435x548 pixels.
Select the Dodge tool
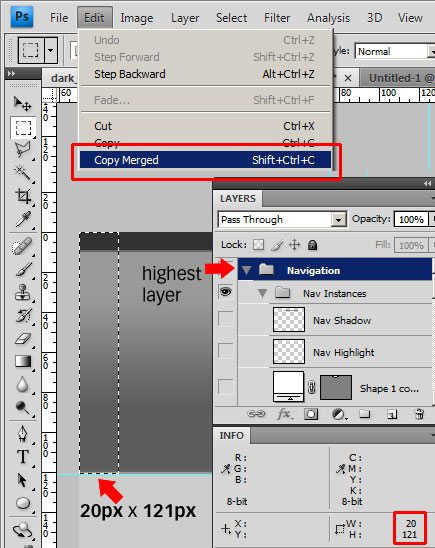(x=23, y=408)
